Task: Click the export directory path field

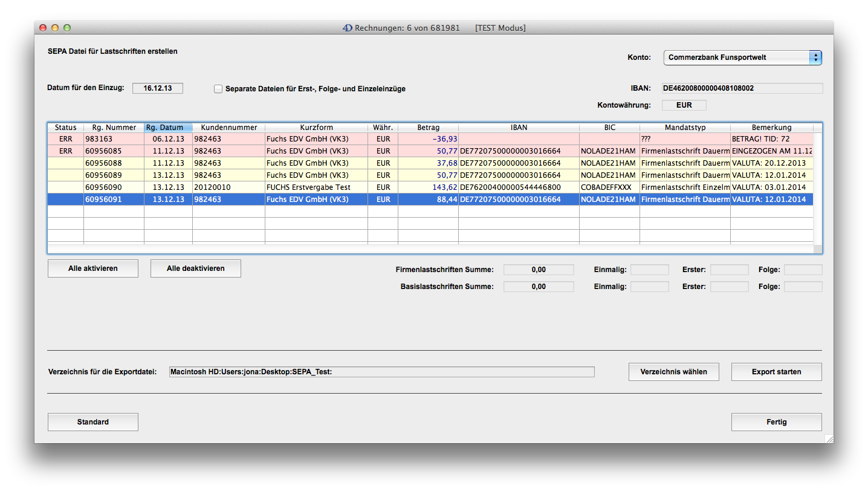Action: point(381,372)
